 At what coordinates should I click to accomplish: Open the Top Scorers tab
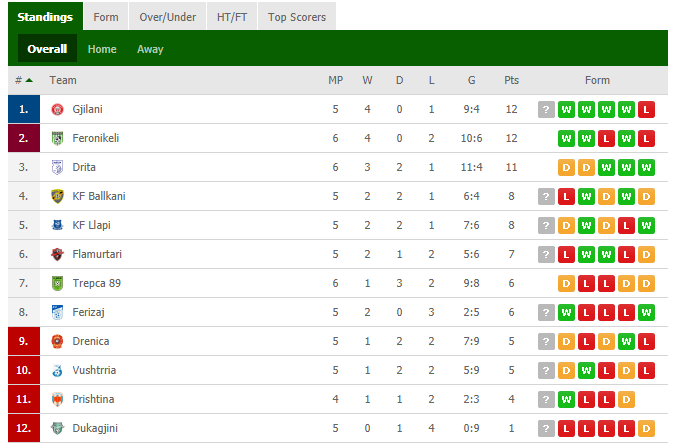[297, 17]
